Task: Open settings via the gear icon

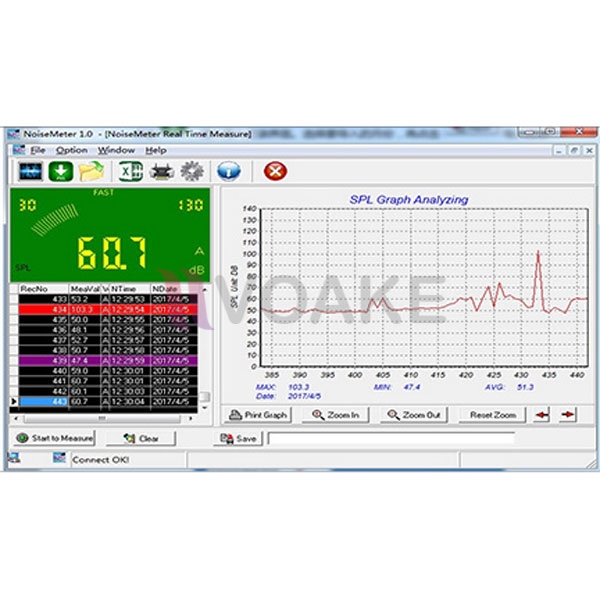Action: pyautogui.click(x=192, y=171)
